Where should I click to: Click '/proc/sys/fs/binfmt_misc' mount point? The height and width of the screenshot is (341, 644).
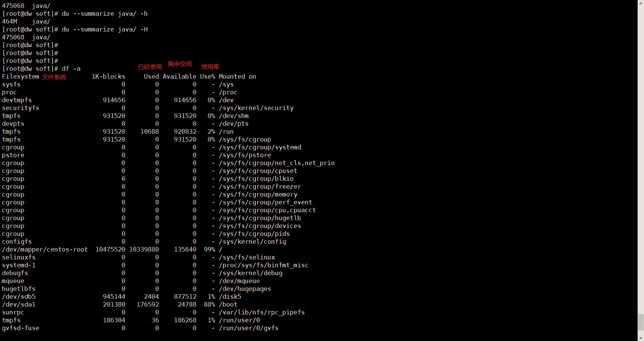(264, 265)
